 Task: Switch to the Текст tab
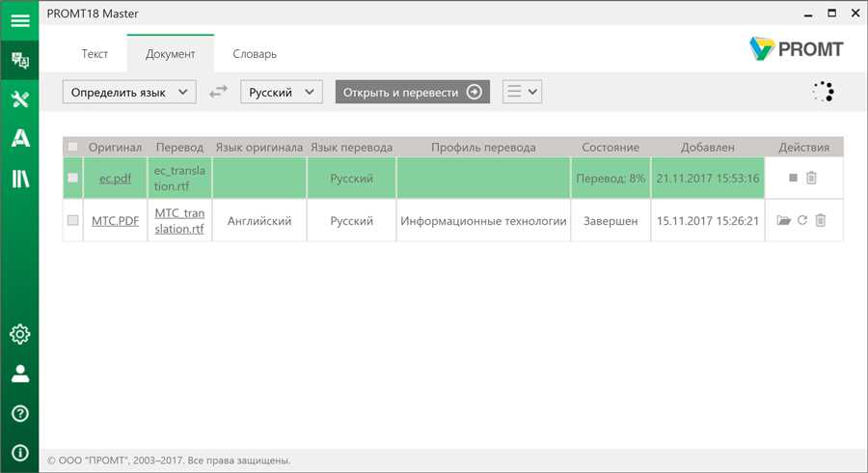[x=95, y=54]
